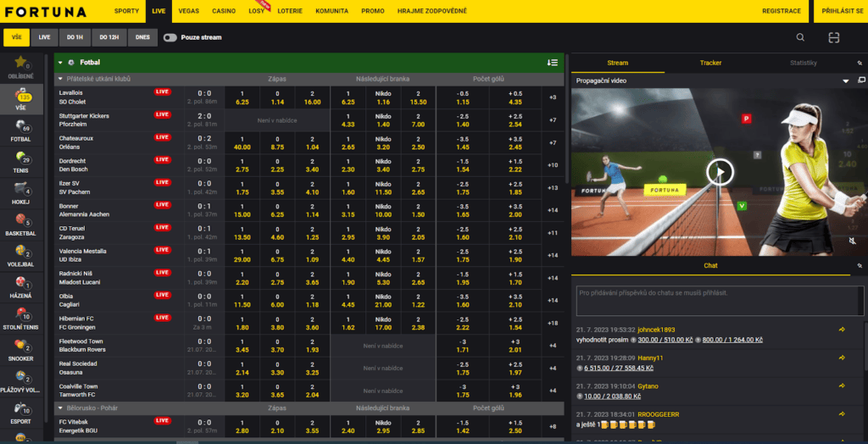Click the REGISTRACE button
The width and height of the screenshot is (868, 444).
tap(781, 11)
